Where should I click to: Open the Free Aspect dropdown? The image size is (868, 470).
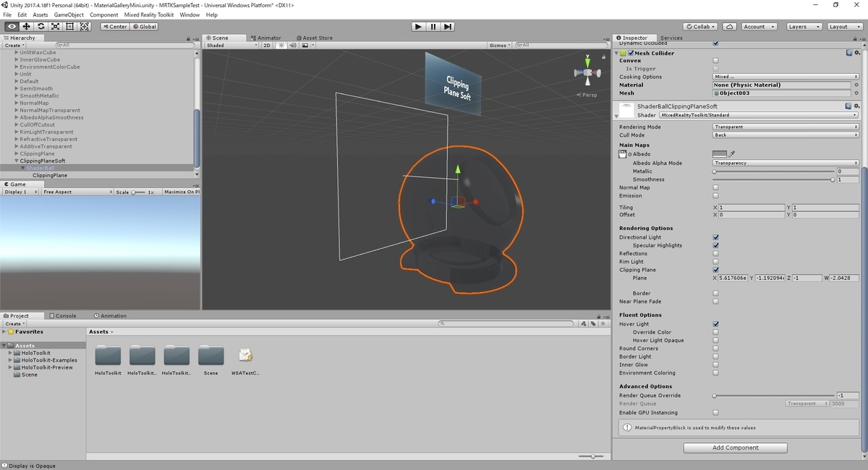77,192
